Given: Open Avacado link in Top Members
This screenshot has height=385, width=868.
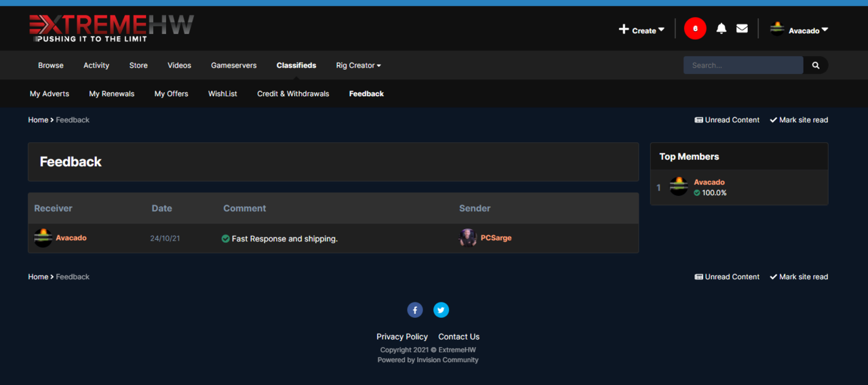Looking at the screenshot, I should pos(709,182).
